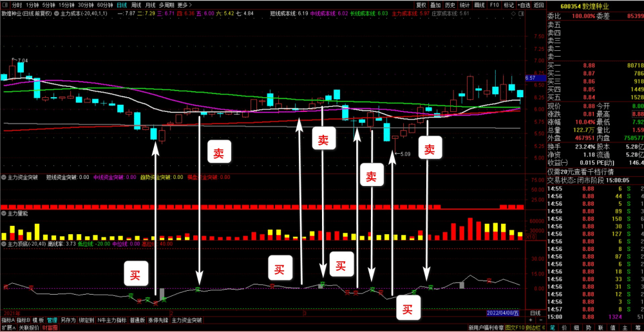Click the diamond icon beside 庄家成本线
The height and width of the screenshot is (332, 644).
tap(513, 14)
